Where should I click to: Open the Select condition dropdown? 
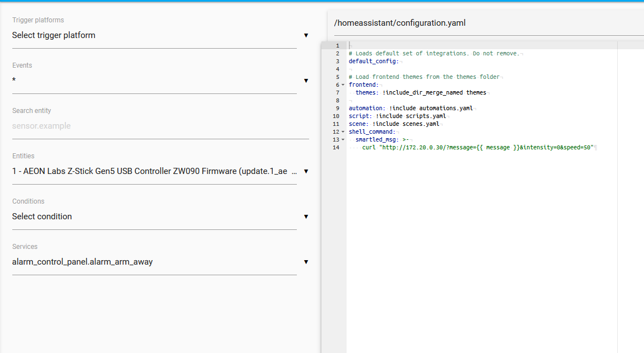click(x=154, y=216)
